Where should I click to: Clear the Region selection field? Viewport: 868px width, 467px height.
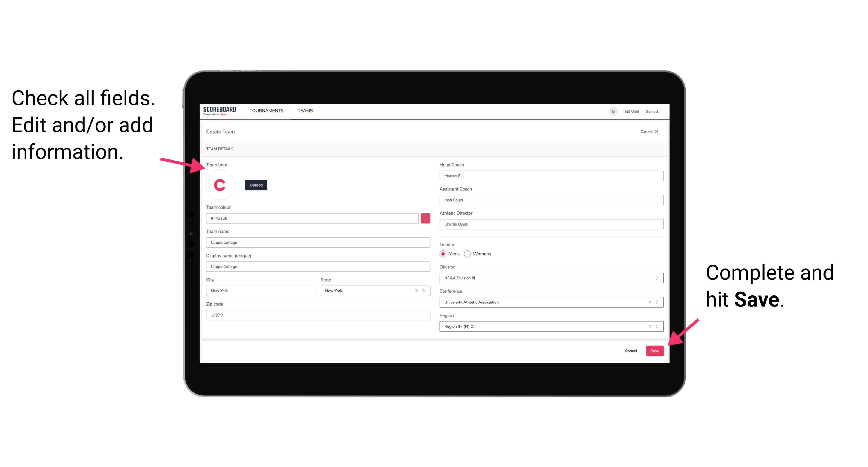pyautogui.click(x=648, y=326)
